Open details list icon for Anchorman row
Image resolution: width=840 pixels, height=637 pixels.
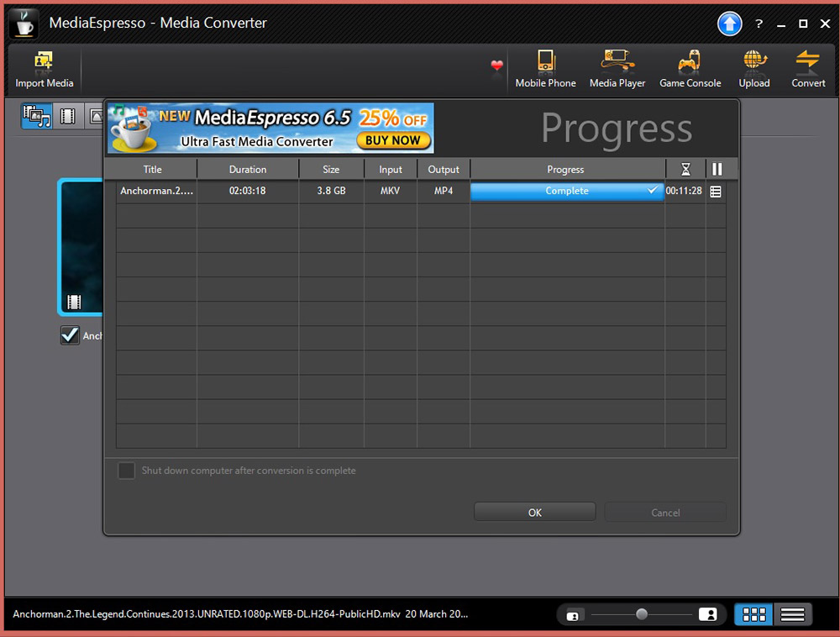[x=715, y=192]
